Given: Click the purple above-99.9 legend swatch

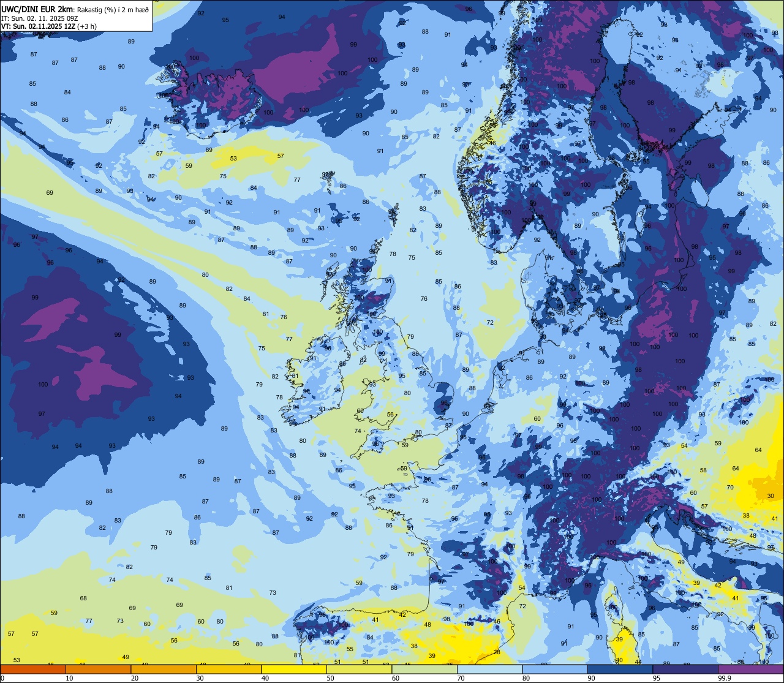Looking at the screenshot, I should coord(750,669).
